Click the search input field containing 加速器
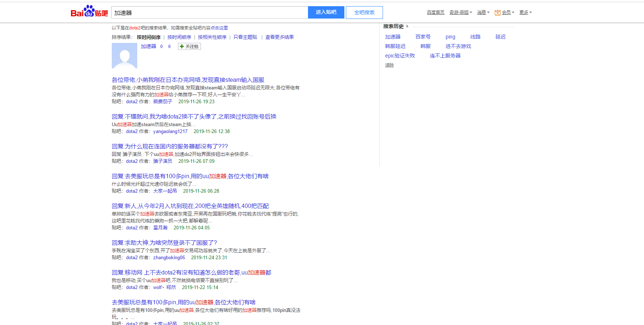This screenshot has height=325, width=644. pyautogui.click(x=210, y=12)
